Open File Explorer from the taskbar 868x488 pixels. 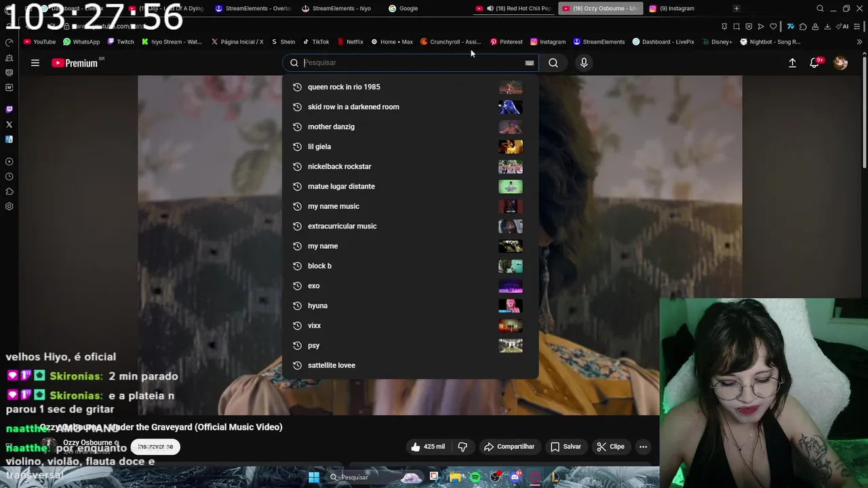point(454,477)
